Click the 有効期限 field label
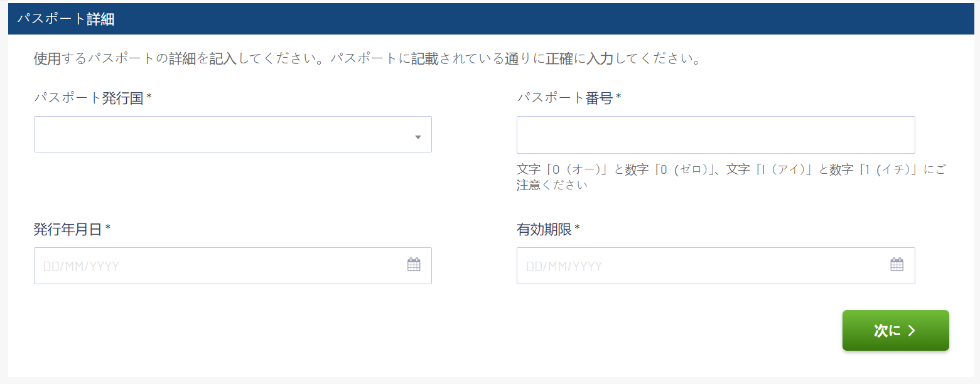Screen dimensions: 980x384 548,230
